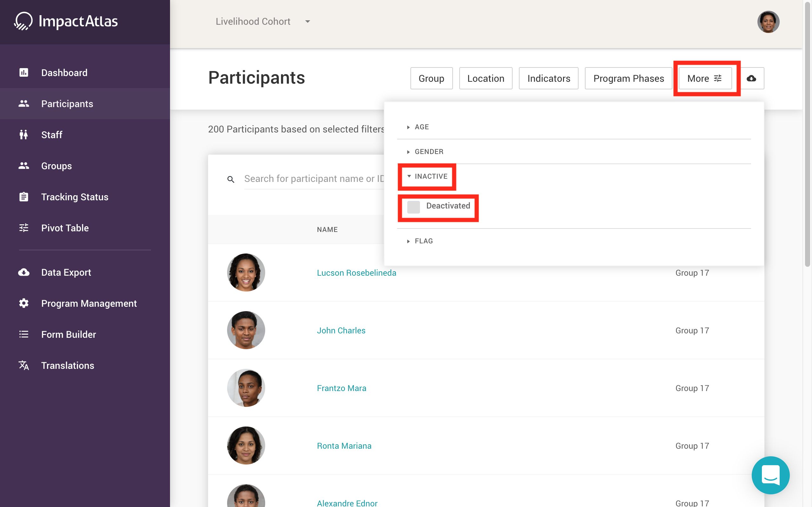
Task: Expand the FLAG filter section
Action: 423,241
